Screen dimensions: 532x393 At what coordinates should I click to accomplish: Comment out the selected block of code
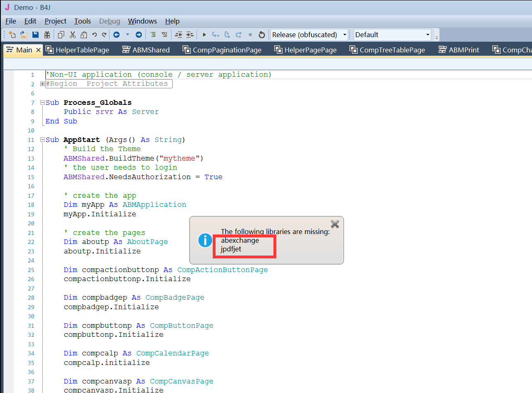pyautogui.click(x=153, y=35)
